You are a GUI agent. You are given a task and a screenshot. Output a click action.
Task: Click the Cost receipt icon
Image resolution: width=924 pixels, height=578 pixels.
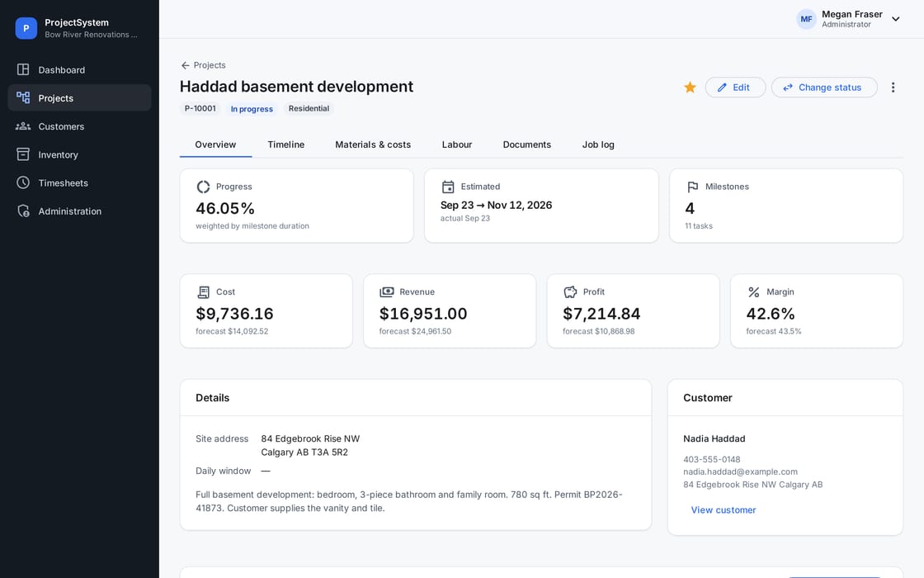pyautogui.click(x=203, y=292)
